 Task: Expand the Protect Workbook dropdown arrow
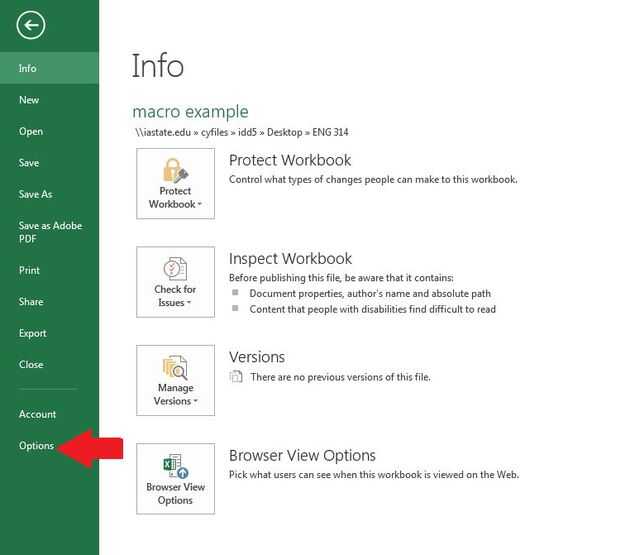click(x=200, y=204)
